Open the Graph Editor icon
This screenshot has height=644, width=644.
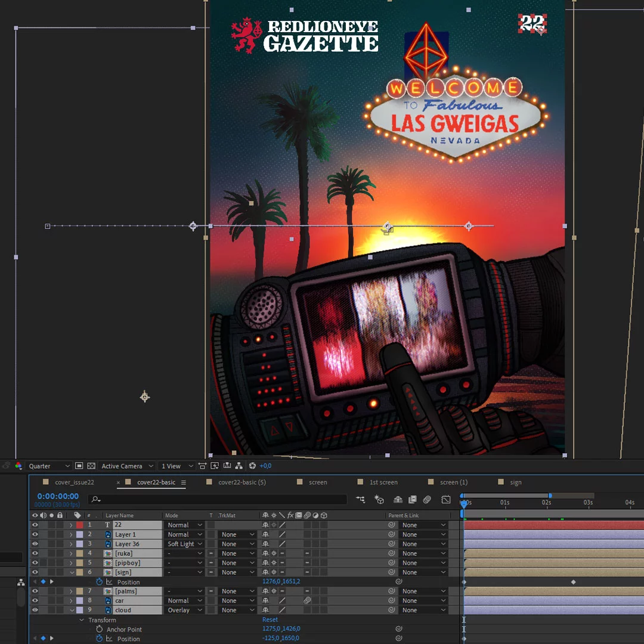446,500
